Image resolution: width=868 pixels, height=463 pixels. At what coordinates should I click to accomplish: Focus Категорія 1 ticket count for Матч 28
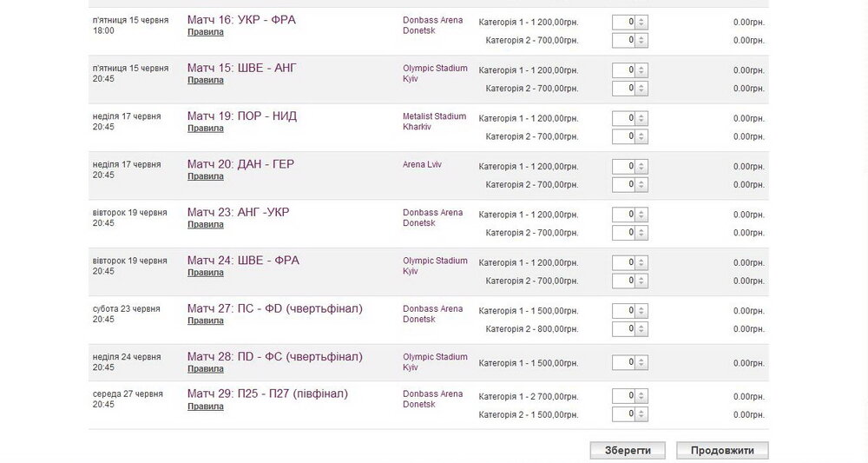tap(623, 359)
